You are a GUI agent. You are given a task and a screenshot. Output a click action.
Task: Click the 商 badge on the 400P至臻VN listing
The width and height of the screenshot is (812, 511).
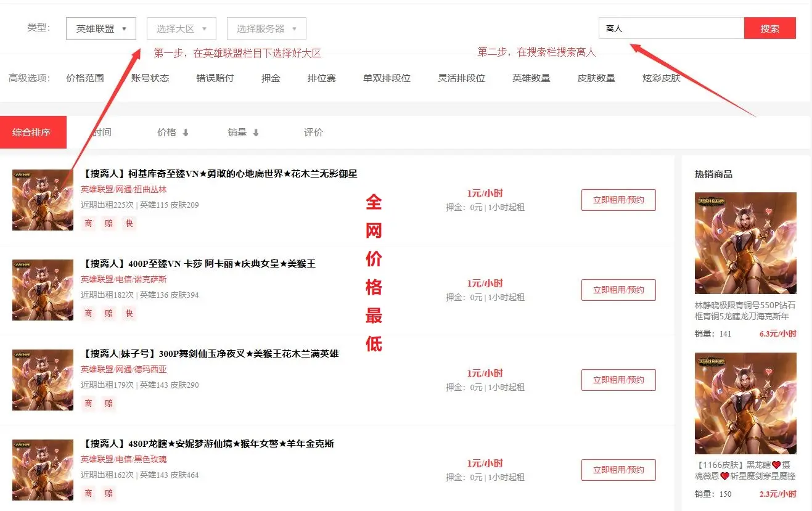[x=88, y=313]
